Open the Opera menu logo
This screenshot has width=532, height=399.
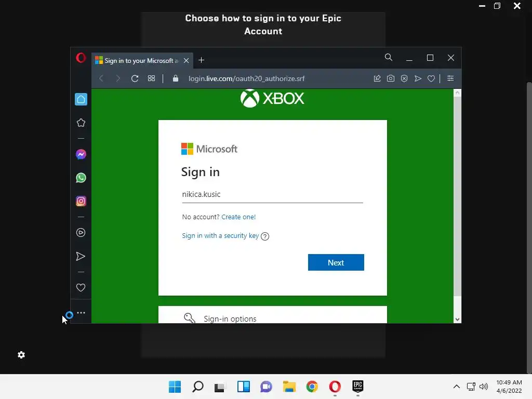[81, 58]
